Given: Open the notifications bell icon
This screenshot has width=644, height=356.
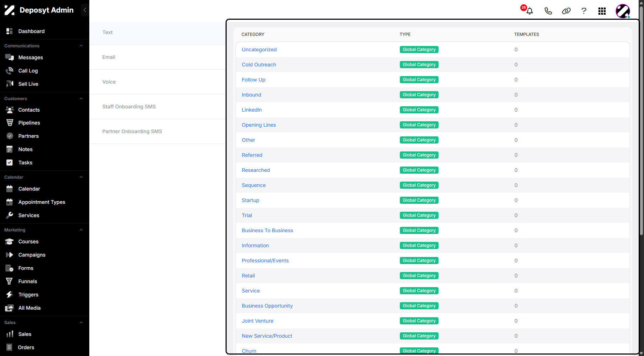Looking at the screenshot, I should [529, 11].
